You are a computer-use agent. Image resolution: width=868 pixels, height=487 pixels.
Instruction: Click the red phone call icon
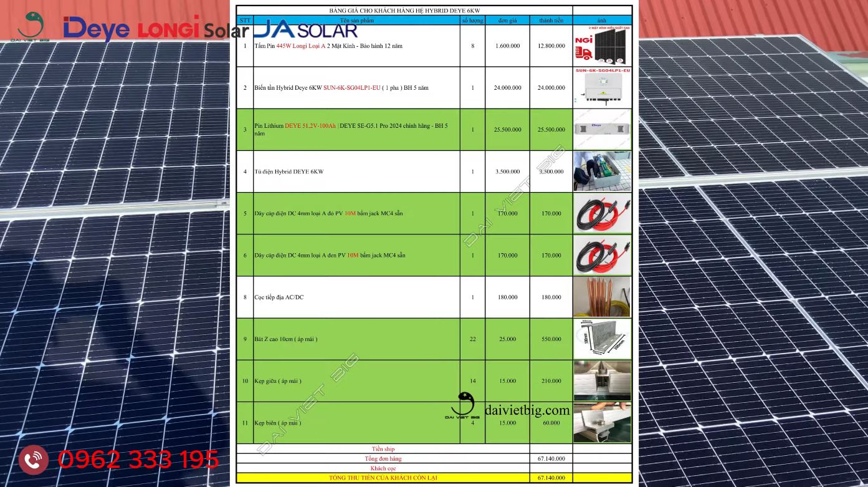pyautogui.click(x=34, y=460)
